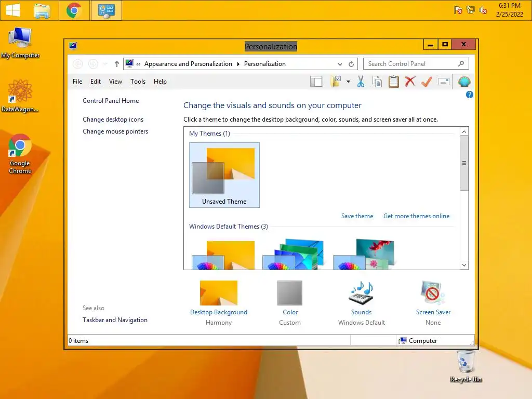The image size is (532, 399).
Task: Select My Computer desktop icon
Action: 20,43
